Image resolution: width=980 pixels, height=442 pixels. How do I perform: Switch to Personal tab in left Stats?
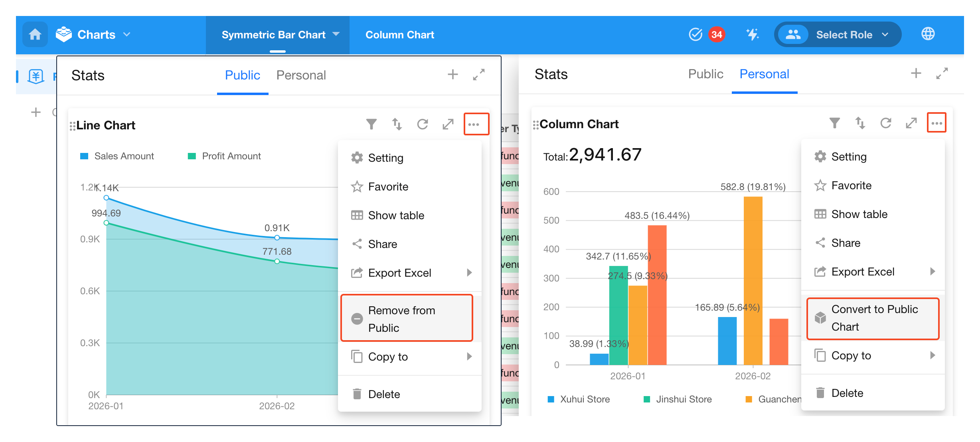pos(301,75)
